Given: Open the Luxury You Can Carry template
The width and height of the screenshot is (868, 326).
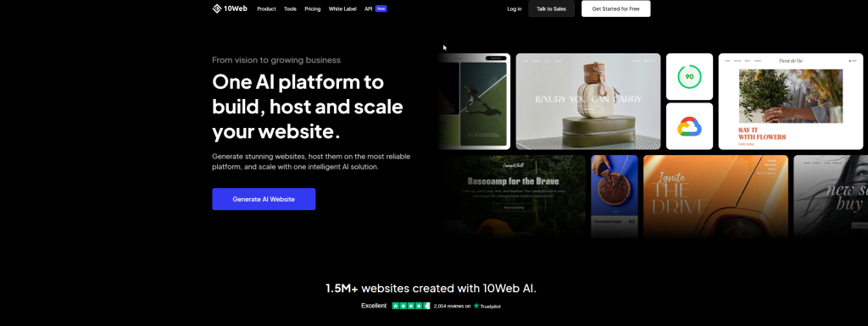Looking at the screenshot, I should [x=588, y=101].
